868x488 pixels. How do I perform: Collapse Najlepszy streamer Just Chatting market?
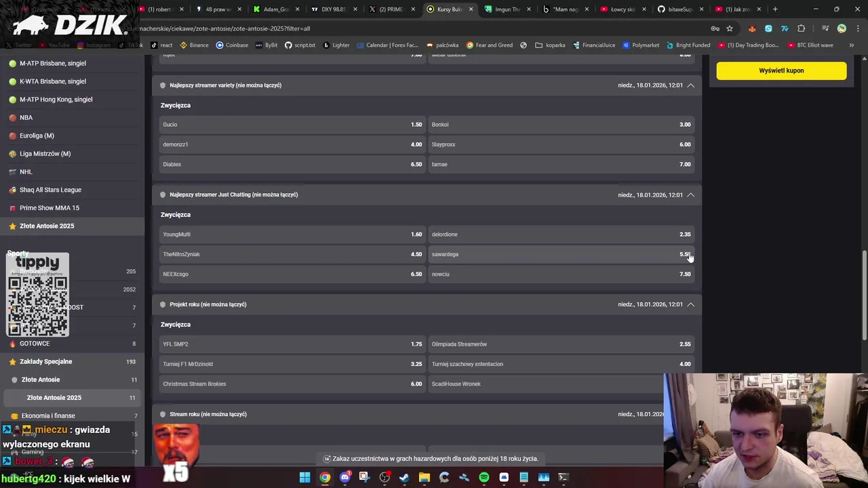point(690,195)
